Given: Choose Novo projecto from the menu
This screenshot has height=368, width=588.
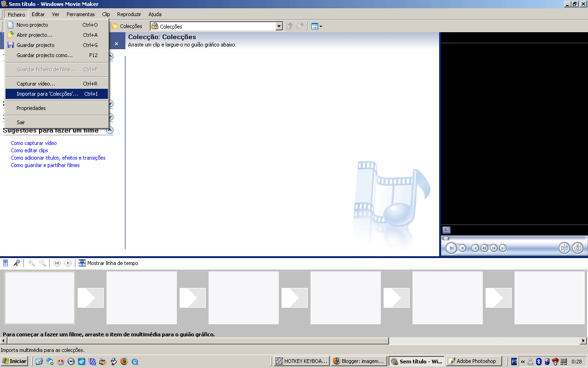Looking at the screenshot, I should pyautogui.click(x=57, y=25).
